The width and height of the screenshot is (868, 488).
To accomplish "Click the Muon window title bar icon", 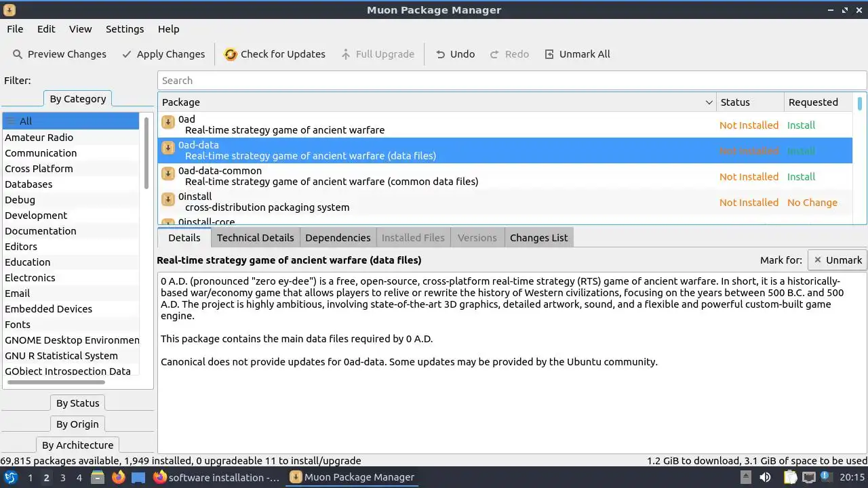I will click(x=9, y=9).
